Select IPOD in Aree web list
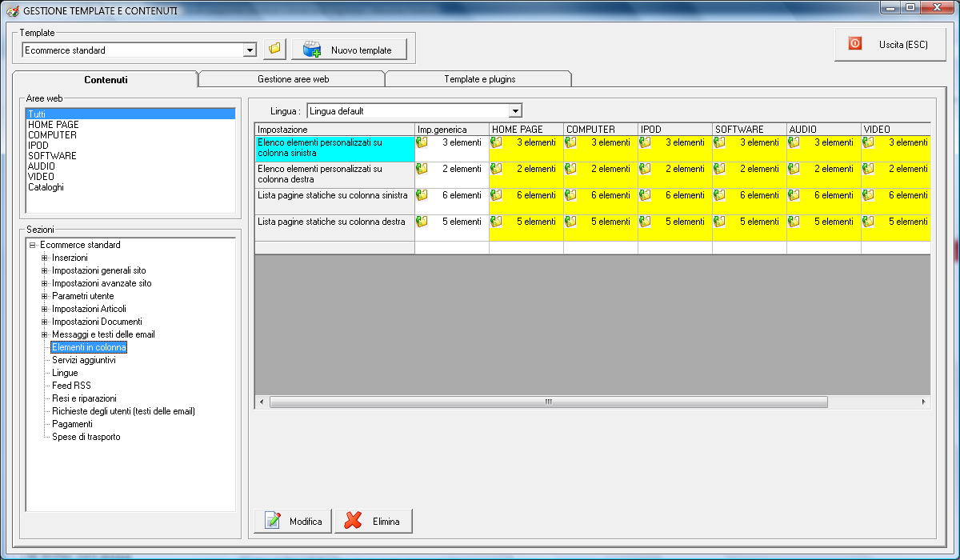 pos(130,146)
